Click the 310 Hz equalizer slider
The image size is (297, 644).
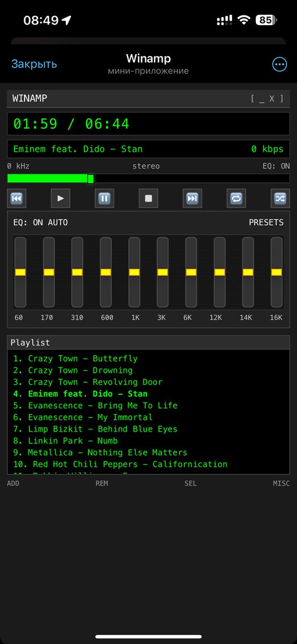77,272
